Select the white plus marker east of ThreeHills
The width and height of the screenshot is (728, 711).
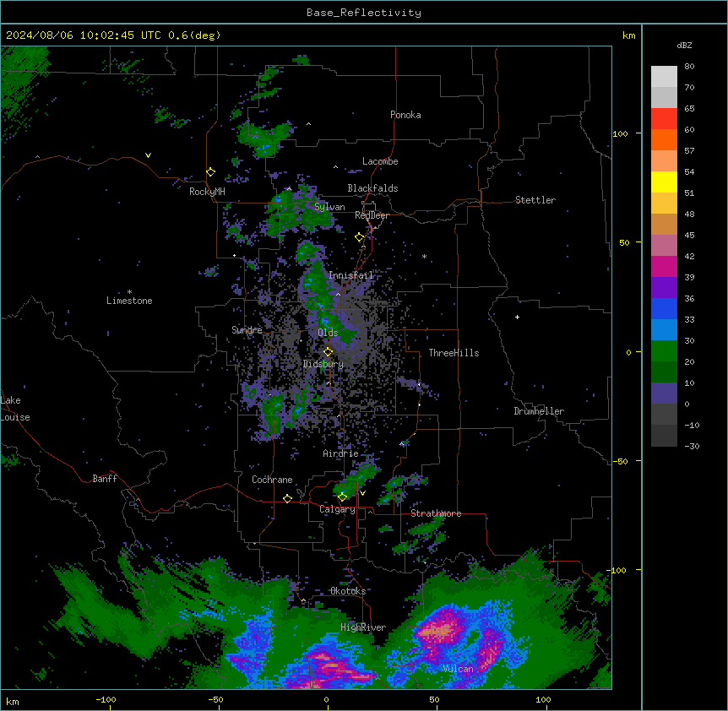click(x=517, y=317)
